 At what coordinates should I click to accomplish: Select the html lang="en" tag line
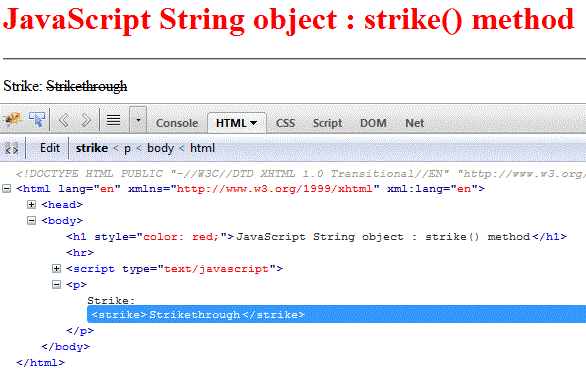(x=250, y=189)
